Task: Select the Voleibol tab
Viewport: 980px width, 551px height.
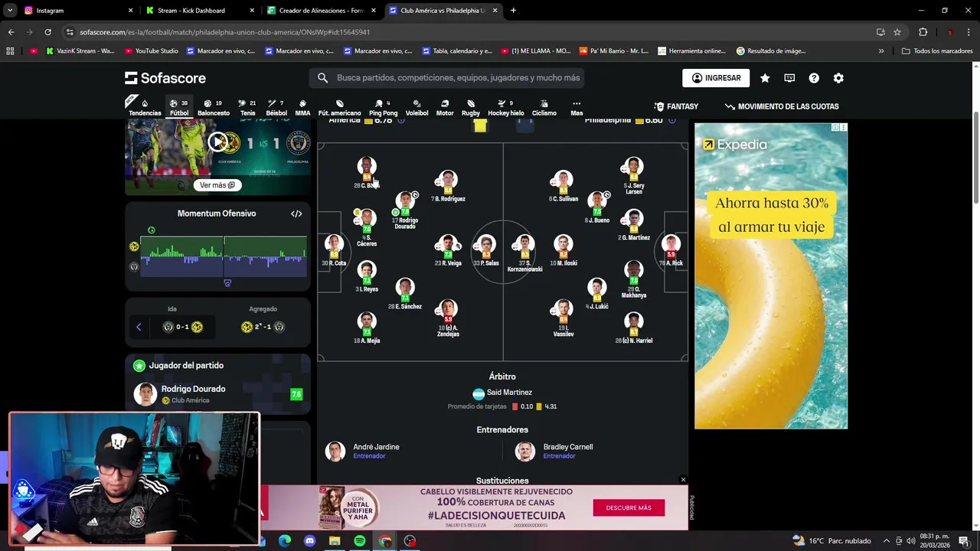Action: [x=416, y=107]
